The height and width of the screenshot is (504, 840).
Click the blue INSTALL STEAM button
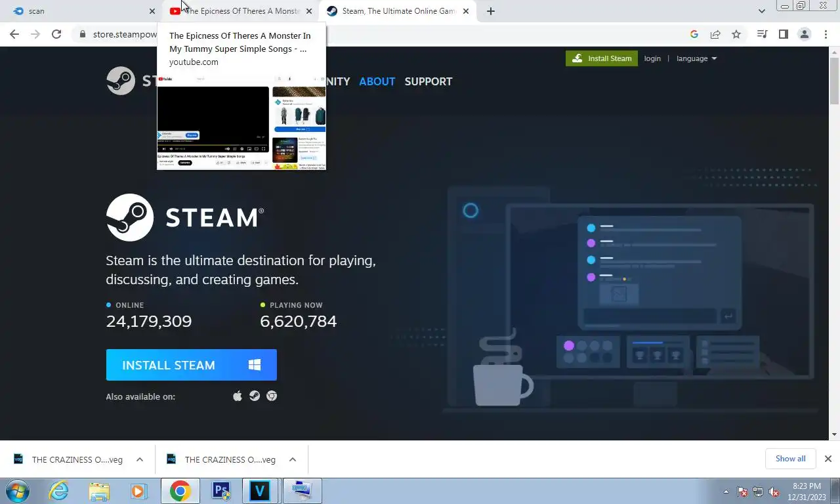pos(192,365)
